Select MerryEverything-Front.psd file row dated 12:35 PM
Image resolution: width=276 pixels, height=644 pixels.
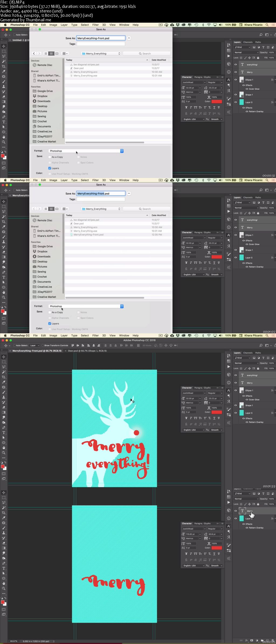pos(118,235)
